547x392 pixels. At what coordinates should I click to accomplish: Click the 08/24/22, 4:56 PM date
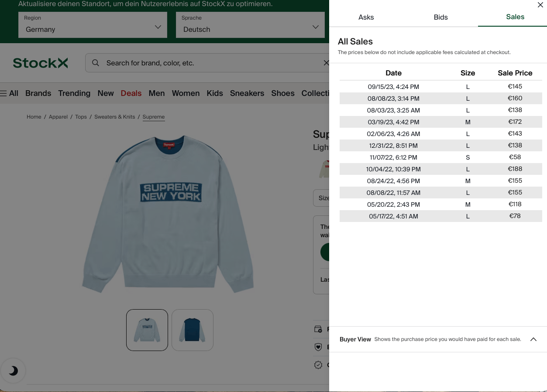393,181
